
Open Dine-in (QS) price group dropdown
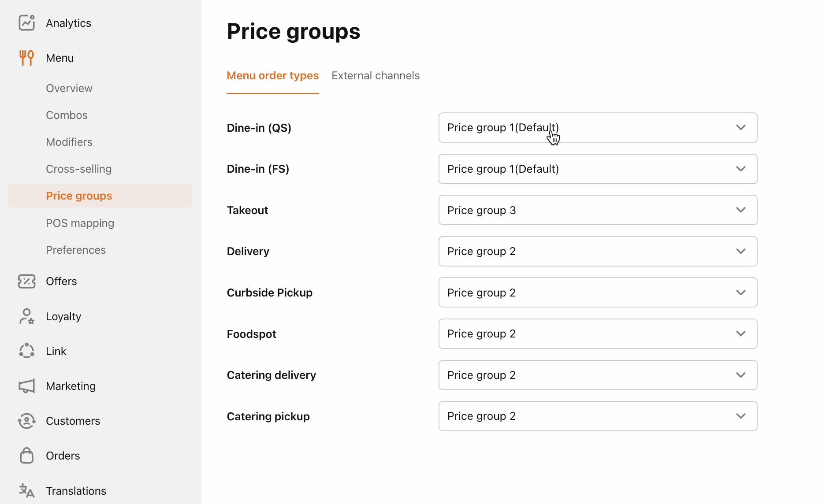tap(598, 128)
